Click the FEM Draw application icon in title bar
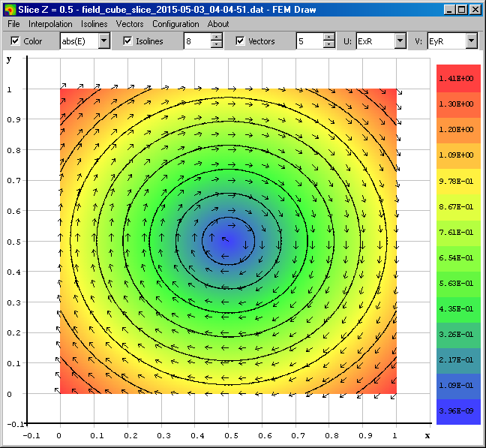This screenshot has width=486, height=448. tap(10, 10)
